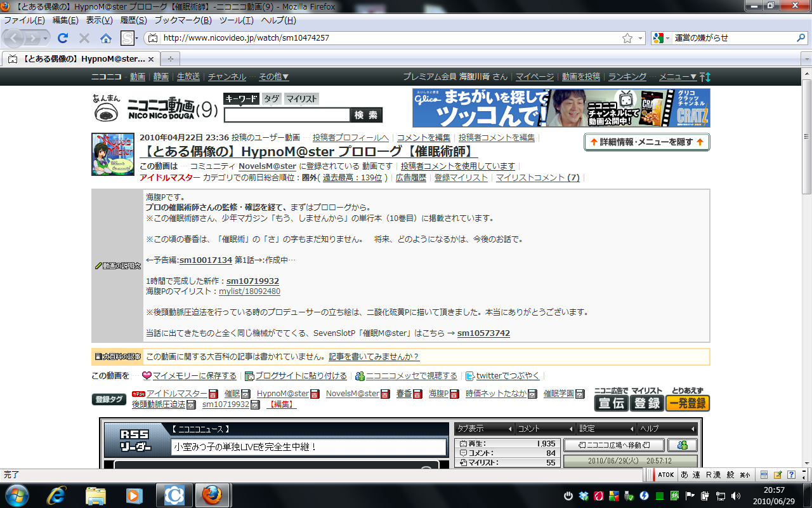This screenshot has height=508, width=812.
Task: Open the ツール menu in menu bar
Action: (x=236, y=20)
